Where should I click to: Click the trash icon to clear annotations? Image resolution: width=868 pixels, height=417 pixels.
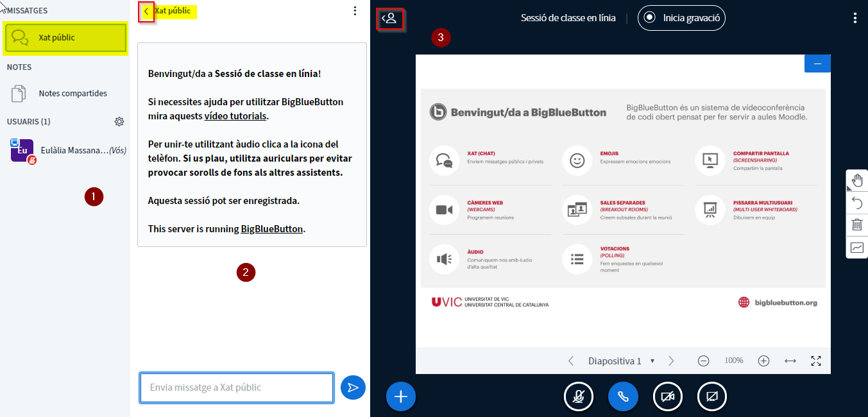click(x=857, y=225)
